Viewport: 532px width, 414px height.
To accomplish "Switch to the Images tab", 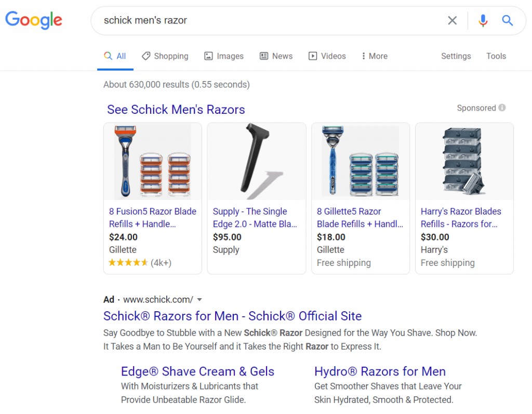I will (x=224, y=56).
